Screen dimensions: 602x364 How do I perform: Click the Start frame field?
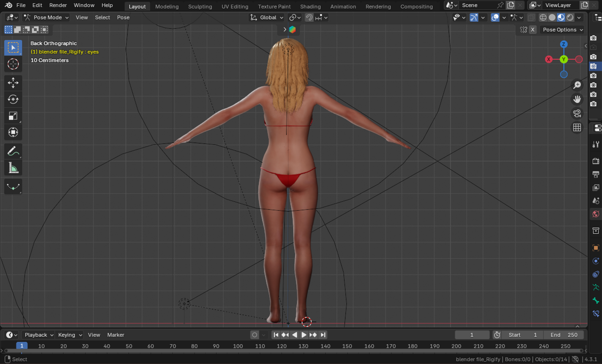tap(523, 335)
